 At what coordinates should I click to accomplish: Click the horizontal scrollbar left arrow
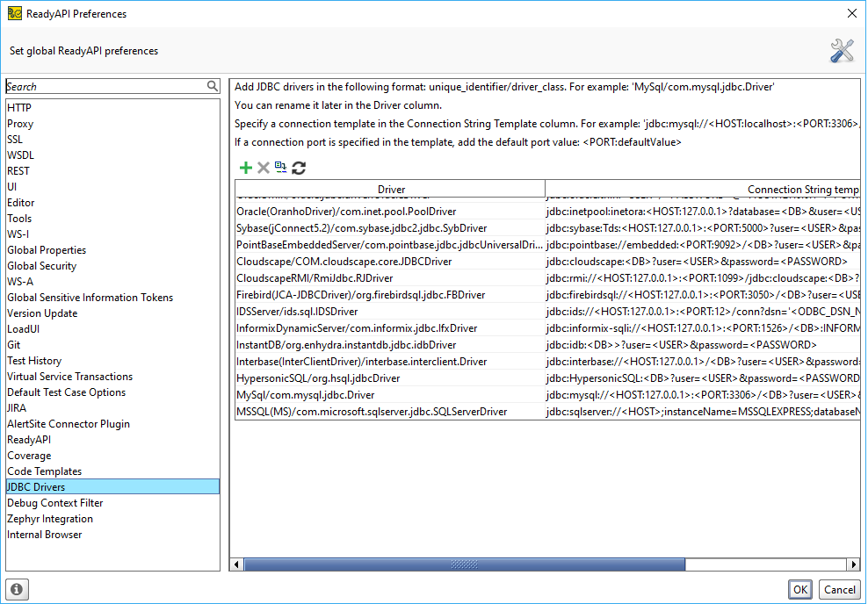point(237,564)
